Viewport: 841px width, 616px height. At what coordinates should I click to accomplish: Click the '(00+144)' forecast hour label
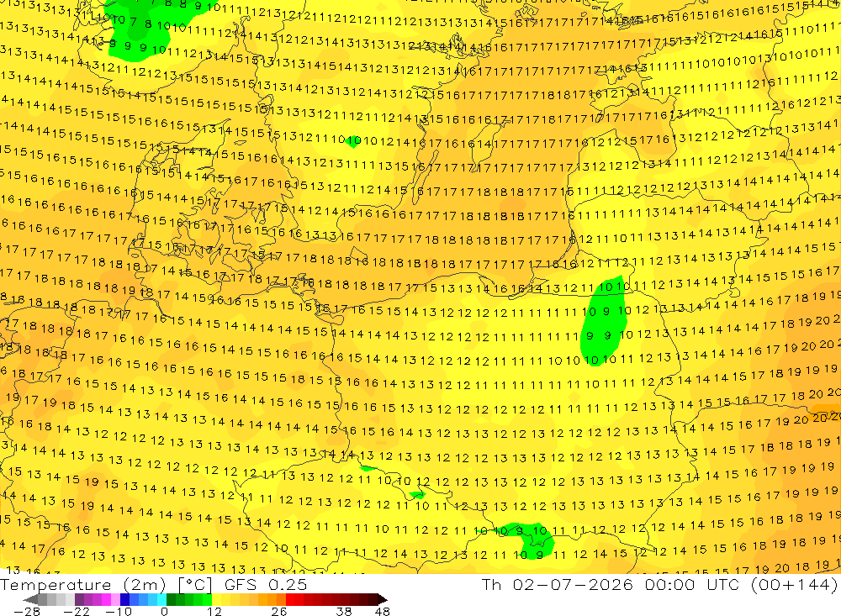794,585
